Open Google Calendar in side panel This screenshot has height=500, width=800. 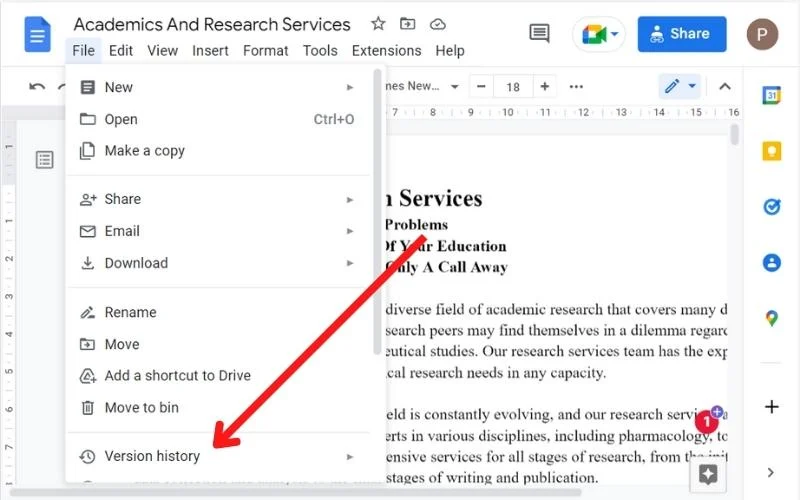coord(771,96)
